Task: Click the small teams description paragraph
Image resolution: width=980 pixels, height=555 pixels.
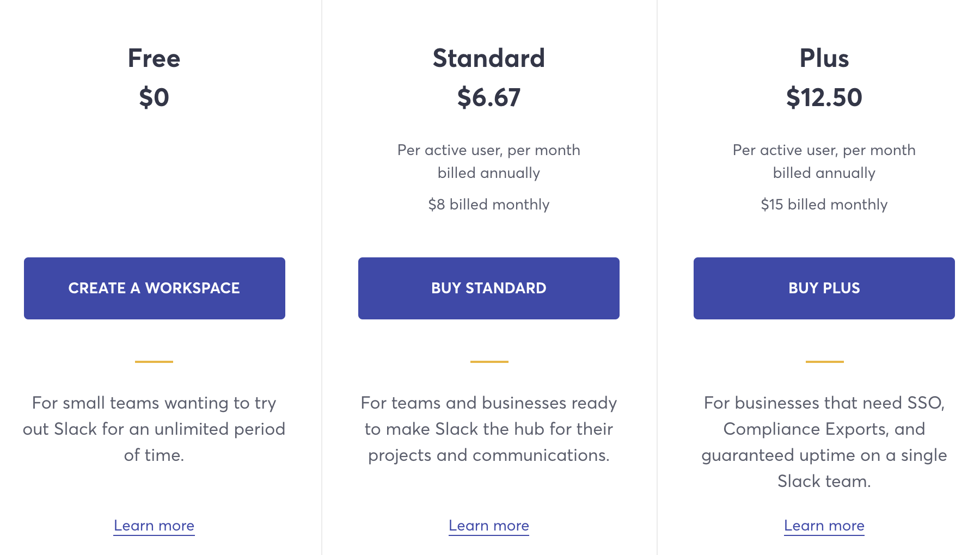Action: (x=154, y=429)
